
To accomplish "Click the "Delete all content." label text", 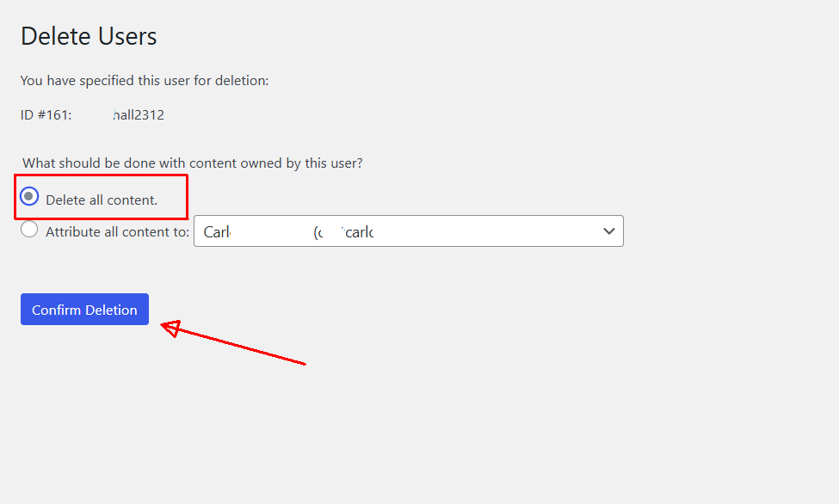I will click(x=102, y=200).
